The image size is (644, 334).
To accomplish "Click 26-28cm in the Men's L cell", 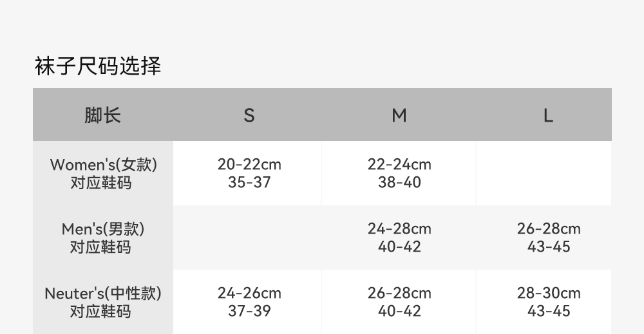I will [x=549, y=229].
